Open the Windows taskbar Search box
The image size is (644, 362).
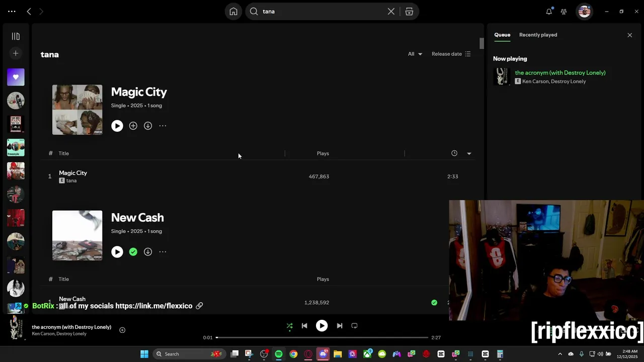(x=189, y=354)
